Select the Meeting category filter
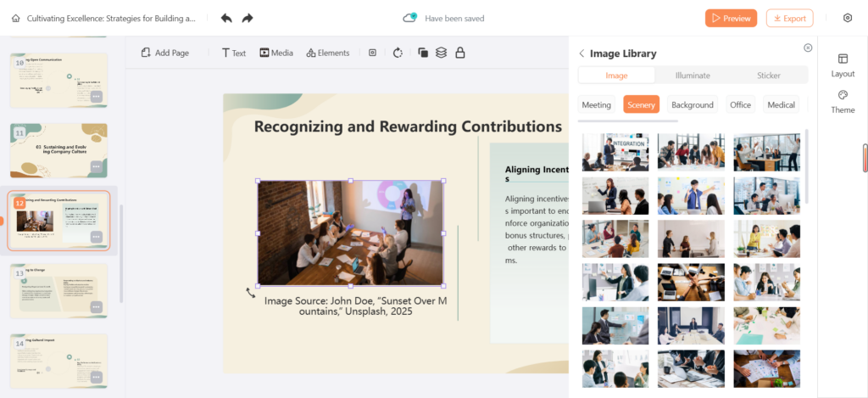868x398 pixels. point(596,105)
